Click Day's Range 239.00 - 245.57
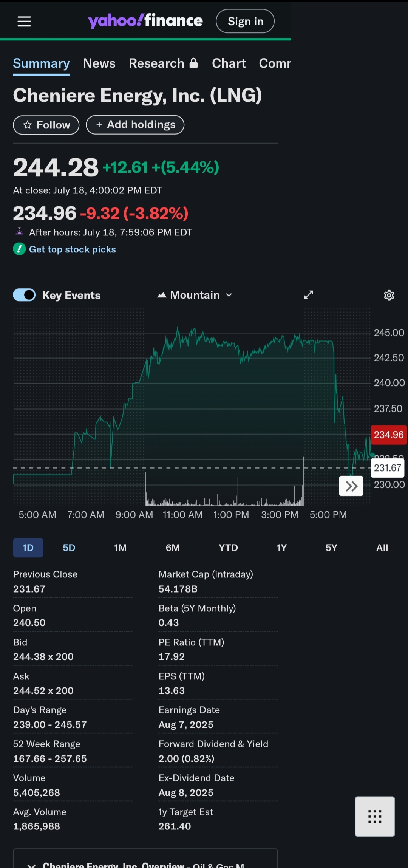 tap(50, 724)
